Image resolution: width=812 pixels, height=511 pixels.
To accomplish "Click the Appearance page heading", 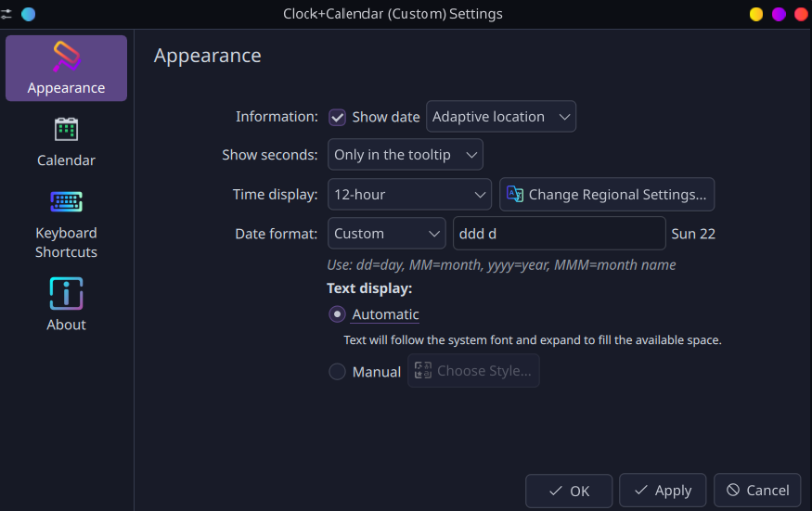I will pyautogui.click(x=208, y=56).
